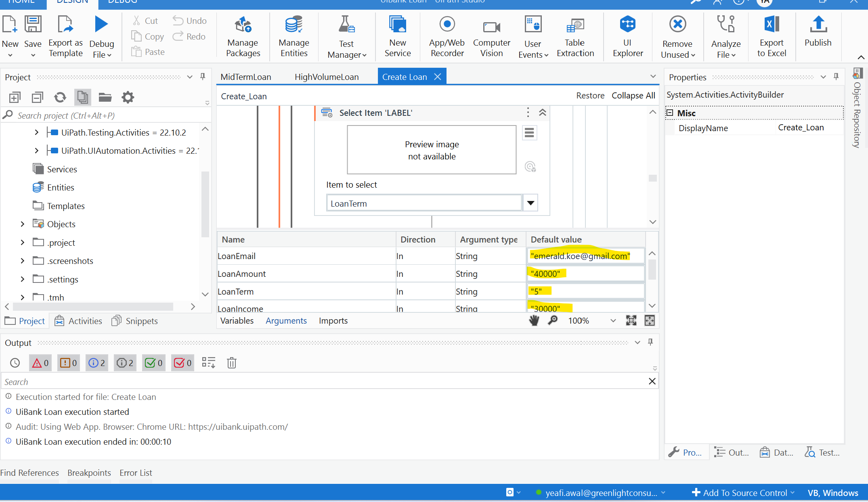The image size is (868, 502).
Task: Open Error List panel
Action: tap(136, 473)
